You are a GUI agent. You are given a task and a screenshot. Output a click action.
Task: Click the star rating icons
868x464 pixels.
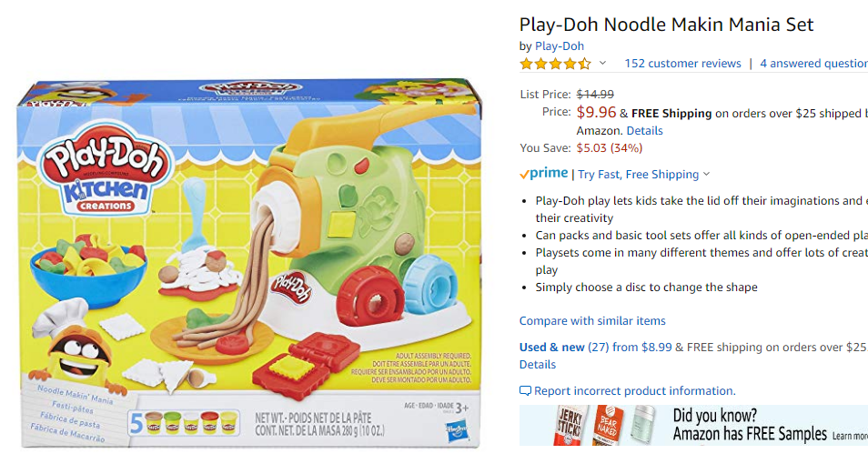coord(555,64)
